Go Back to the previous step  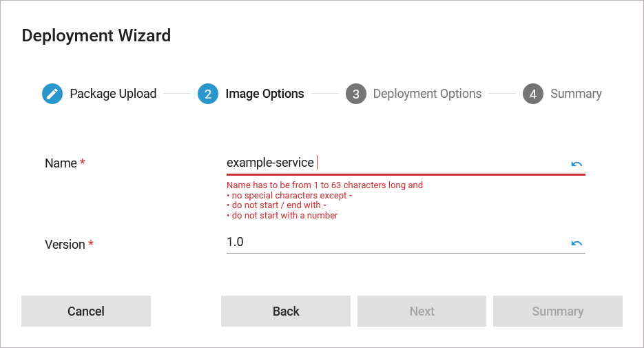(x=286, y=311)
